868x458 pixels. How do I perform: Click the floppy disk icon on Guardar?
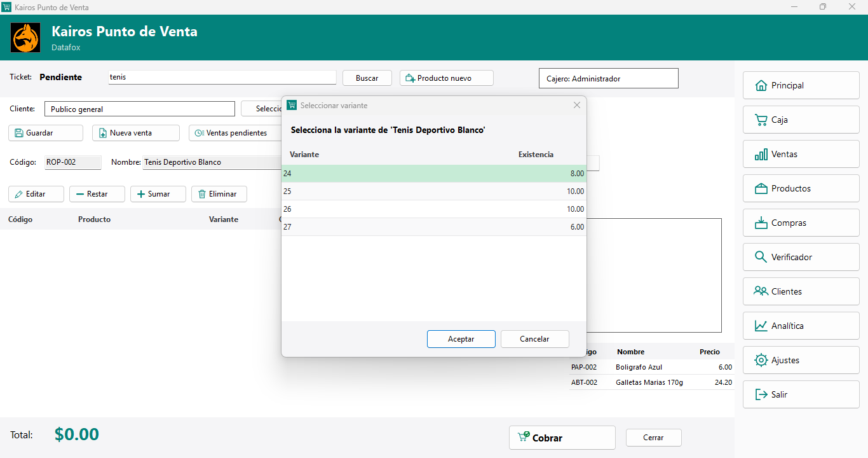(x=19, y=133)
